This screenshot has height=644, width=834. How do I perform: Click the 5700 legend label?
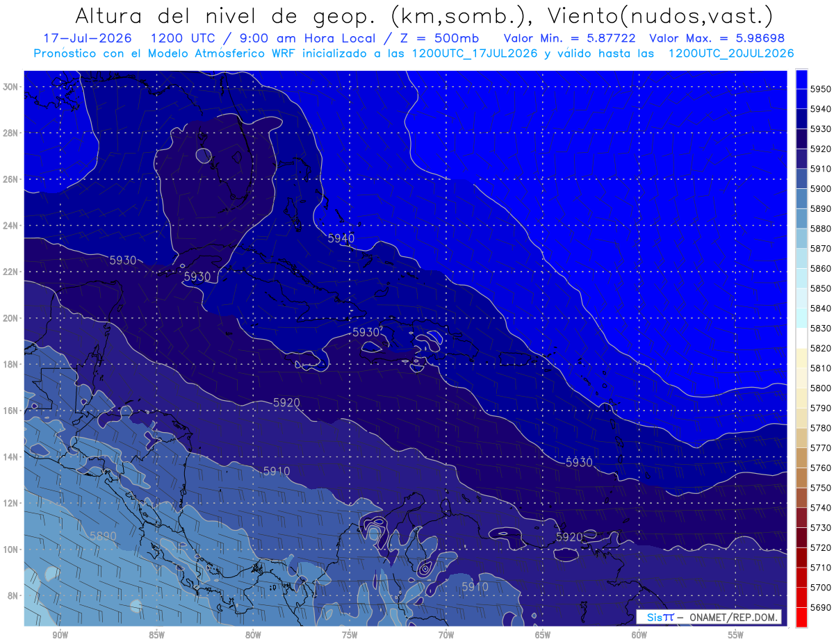click(x=821, y=587)
